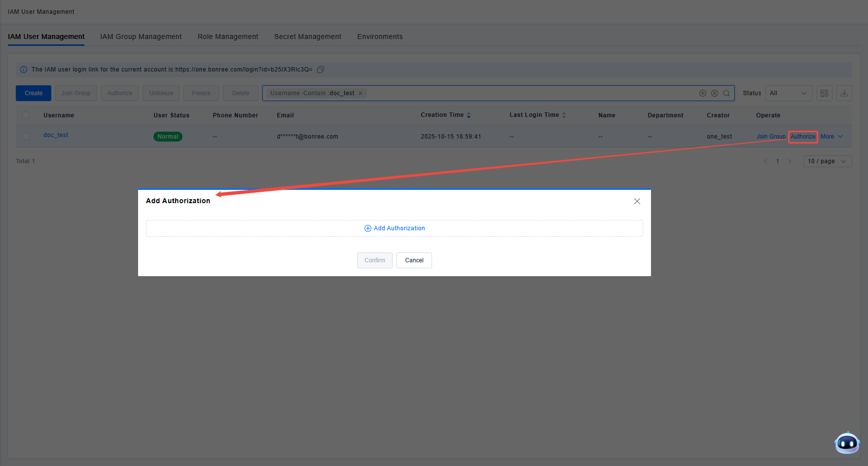Select the doc_test row checkbox
The image size is (868, 466).
tap(26, 136)
